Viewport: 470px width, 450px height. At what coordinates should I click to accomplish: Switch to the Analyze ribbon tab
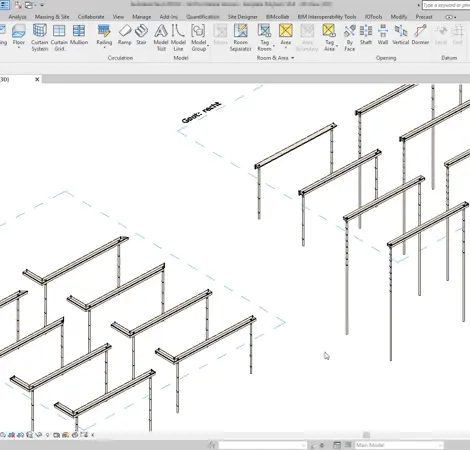click(17, 17)
